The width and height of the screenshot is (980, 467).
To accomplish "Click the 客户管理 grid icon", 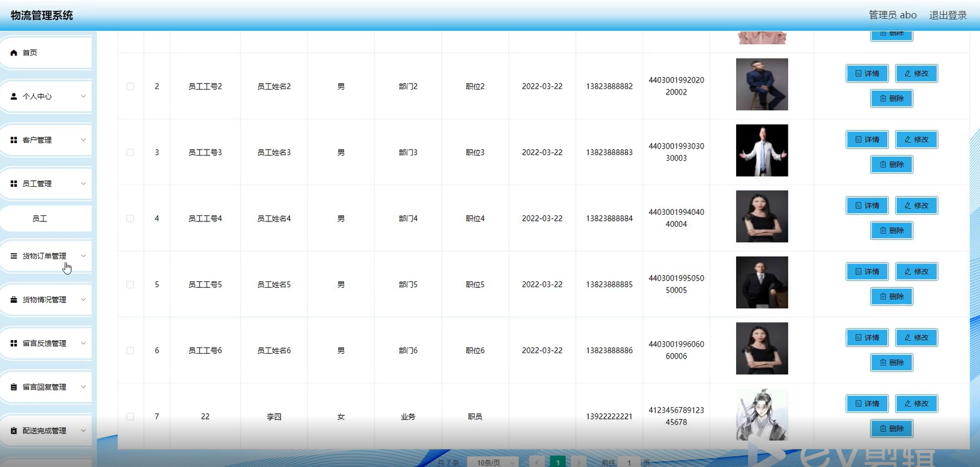I will pos(14,140).
